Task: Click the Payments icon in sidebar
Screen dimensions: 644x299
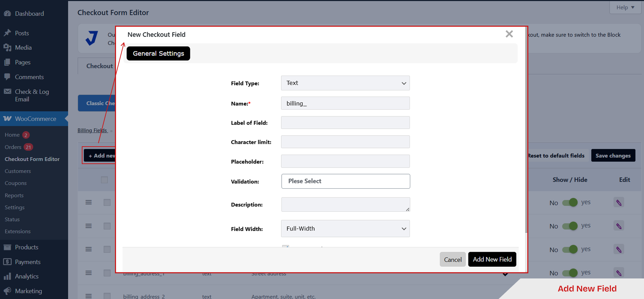Action: 8,262
